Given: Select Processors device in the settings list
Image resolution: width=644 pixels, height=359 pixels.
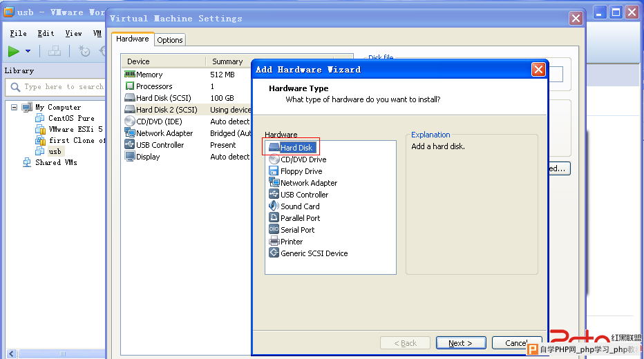Looking at the screenshot, I should pyautogui.click(x=149, y=86).
